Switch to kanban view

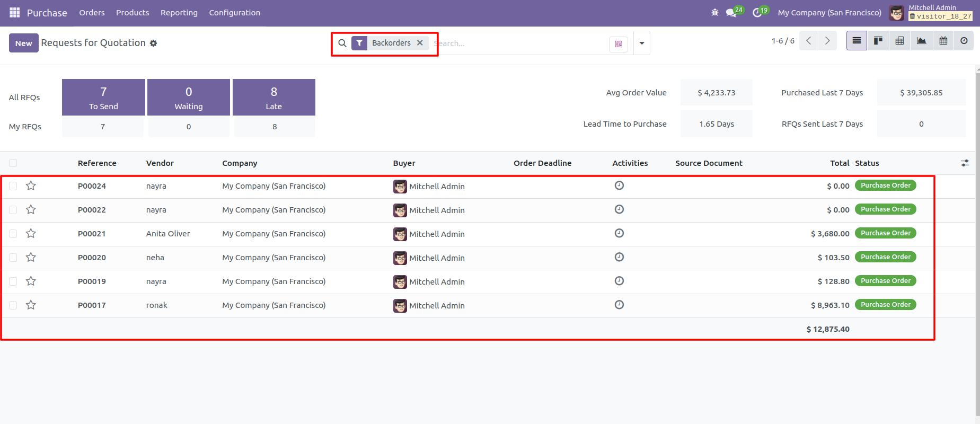[878, 41]
